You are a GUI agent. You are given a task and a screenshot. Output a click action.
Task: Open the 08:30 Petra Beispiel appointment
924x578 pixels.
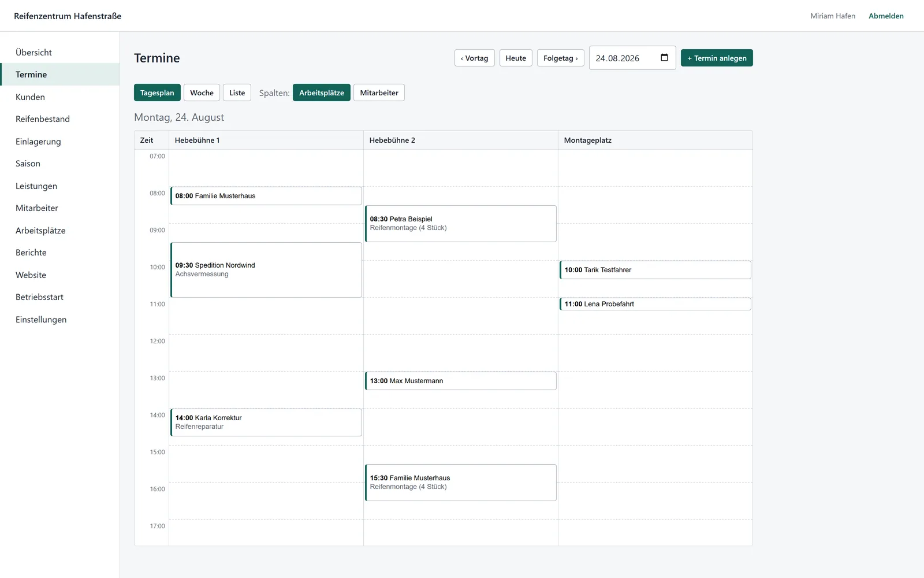coord(461,224)
